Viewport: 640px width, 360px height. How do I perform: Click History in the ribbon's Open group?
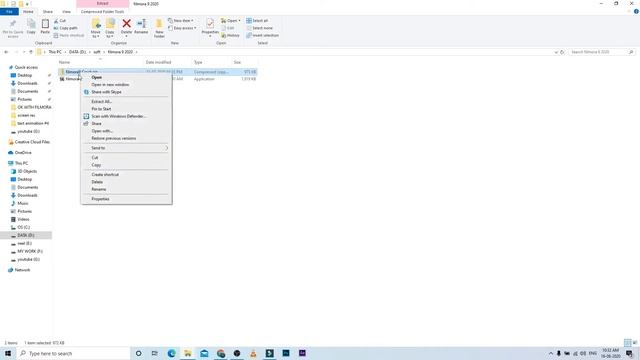pos(230,36)
